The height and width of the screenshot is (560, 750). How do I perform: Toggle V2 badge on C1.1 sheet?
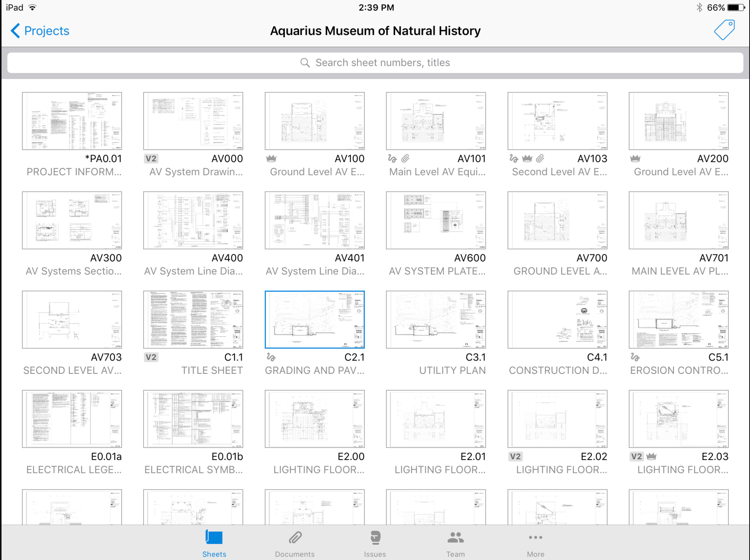pos(149,358)
